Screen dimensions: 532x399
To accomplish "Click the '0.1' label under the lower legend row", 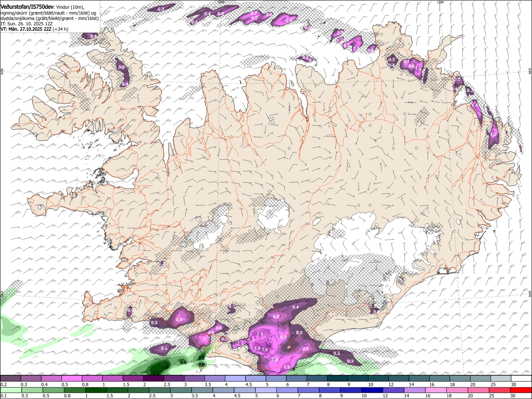I will [3, 396].
